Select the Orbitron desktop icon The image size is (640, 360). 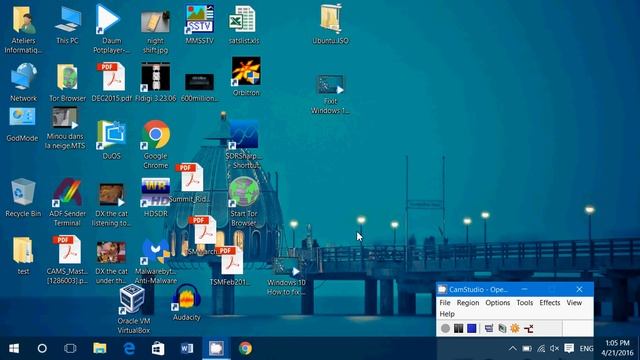[246, 76]
